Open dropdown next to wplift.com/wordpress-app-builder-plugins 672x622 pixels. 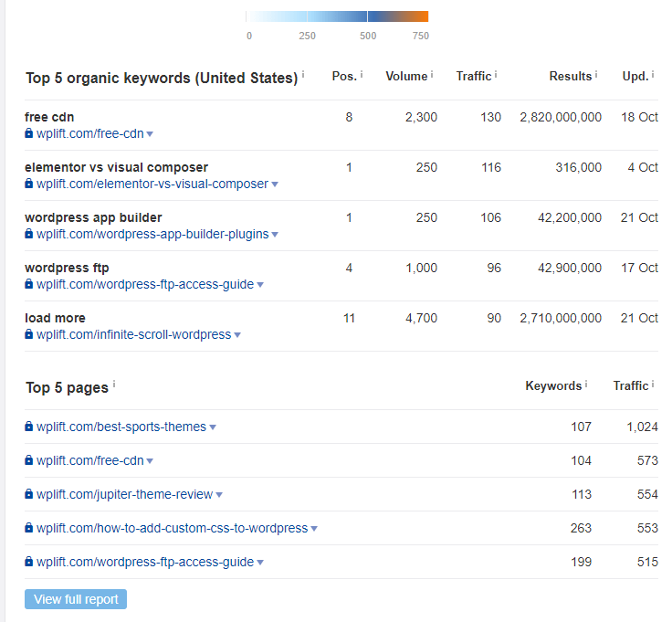[275, 235]
